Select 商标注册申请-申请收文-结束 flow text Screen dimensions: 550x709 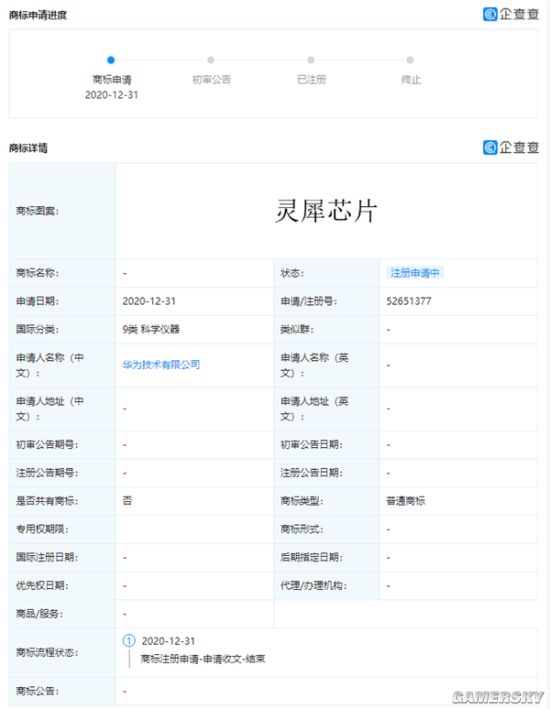[x=203, y=659]
